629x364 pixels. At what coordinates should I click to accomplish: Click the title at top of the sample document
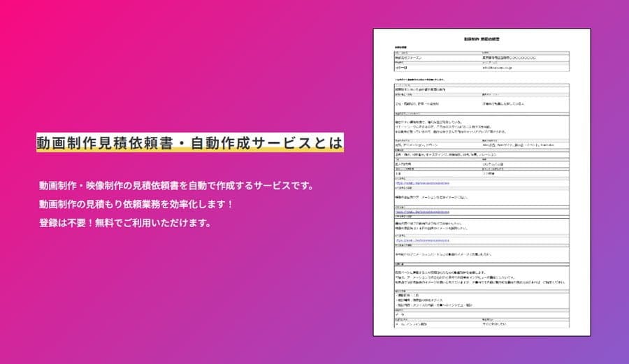coord(482,39)
